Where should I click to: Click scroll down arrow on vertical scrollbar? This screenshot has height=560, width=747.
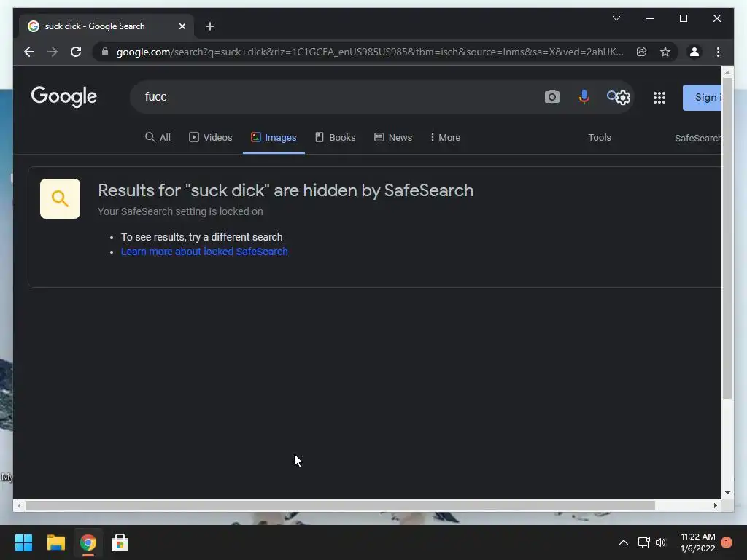coord(727,493)
